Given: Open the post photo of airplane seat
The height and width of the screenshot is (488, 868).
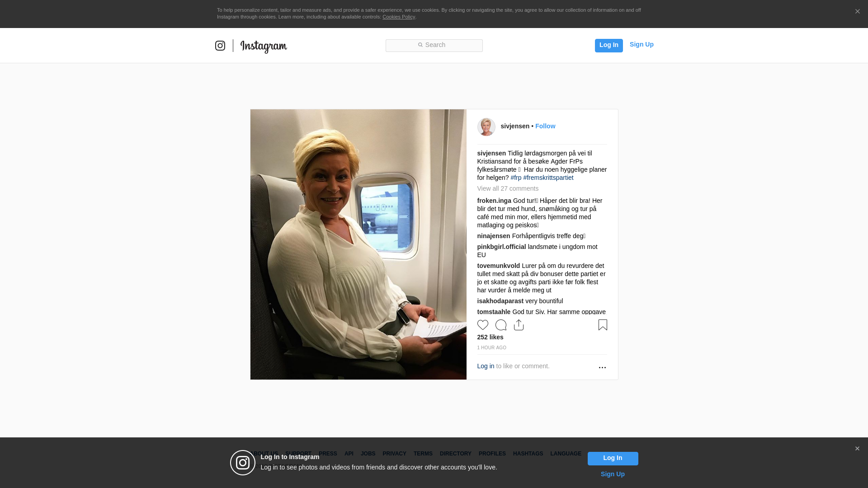Looking at the screenshot, I should pyautogui.click(x=359, y=244).
